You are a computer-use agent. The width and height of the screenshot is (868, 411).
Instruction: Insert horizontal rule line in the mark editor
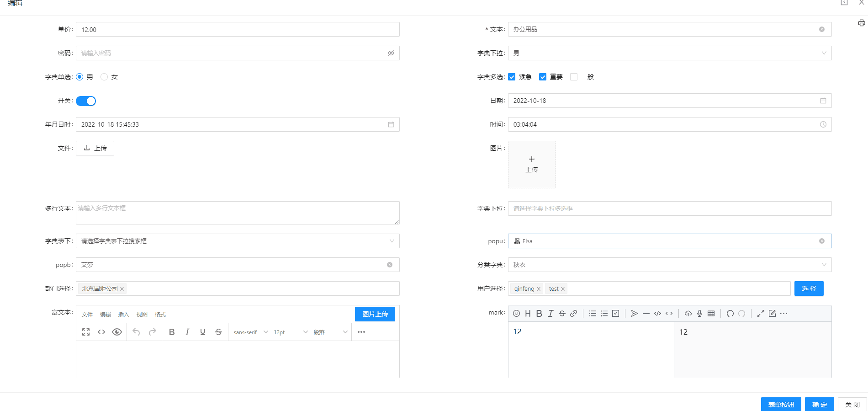(646, 313)
